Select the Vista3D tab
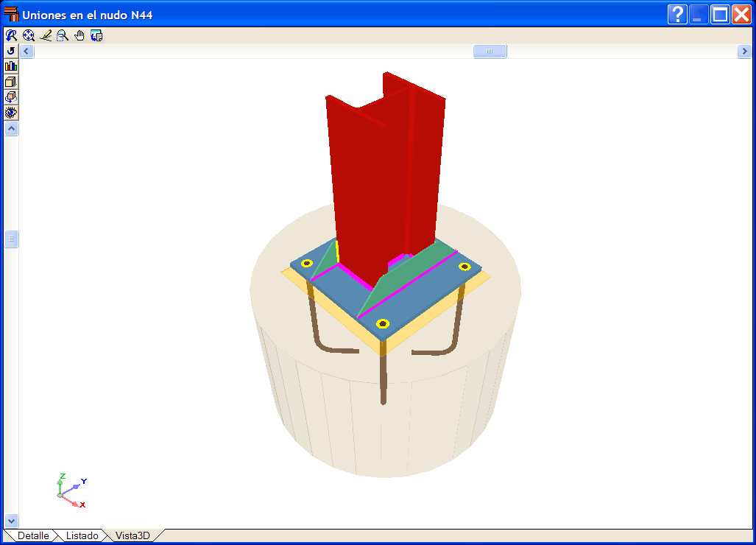 pos(133,536)
